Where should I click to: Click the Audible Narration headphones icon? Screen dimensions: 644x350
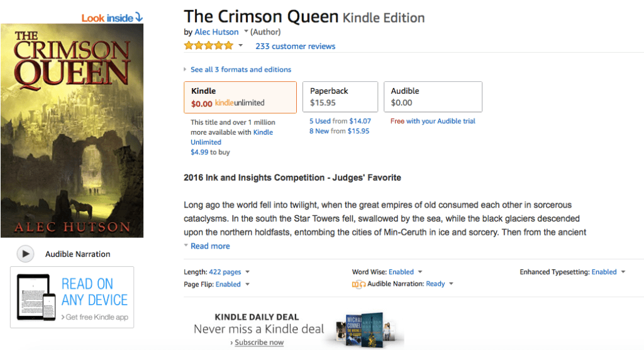tap(358, 284)
